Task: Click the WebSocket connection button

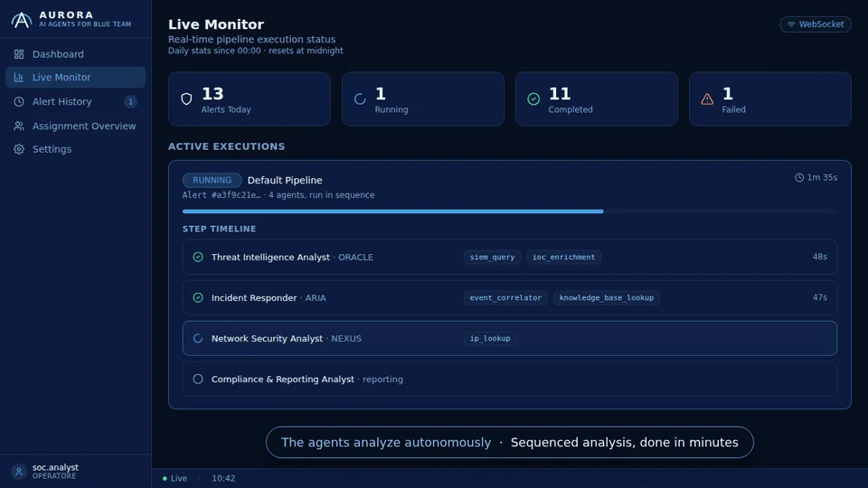Action: tap(816, 24)
